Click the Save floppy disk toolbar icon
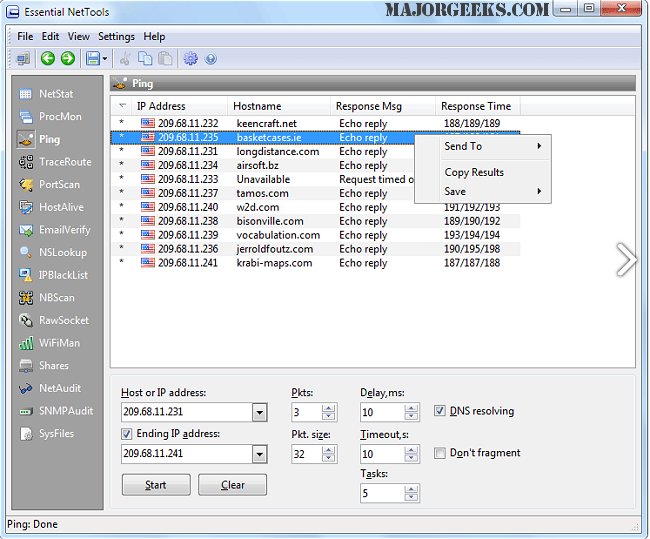The image size is (650, 539). (x=93, y=58)
